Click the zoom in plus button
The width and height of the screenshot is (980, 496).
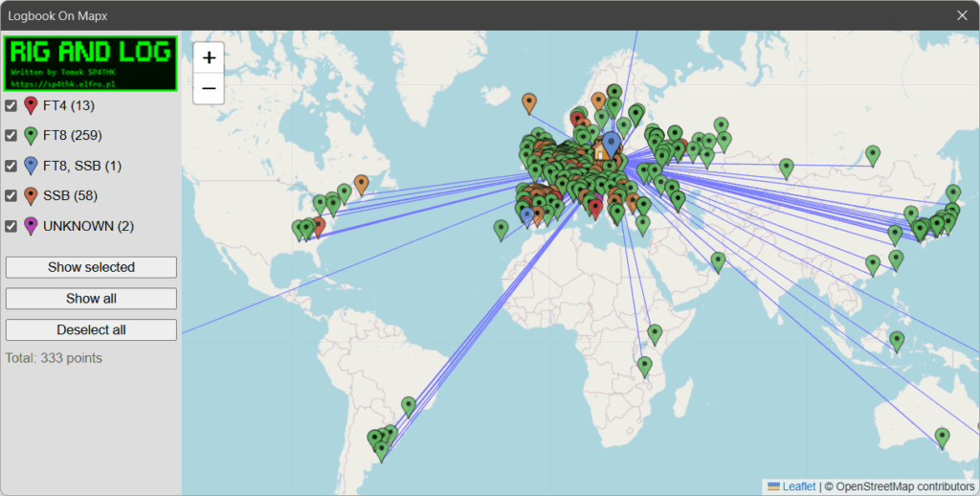[x=209, y=57]
